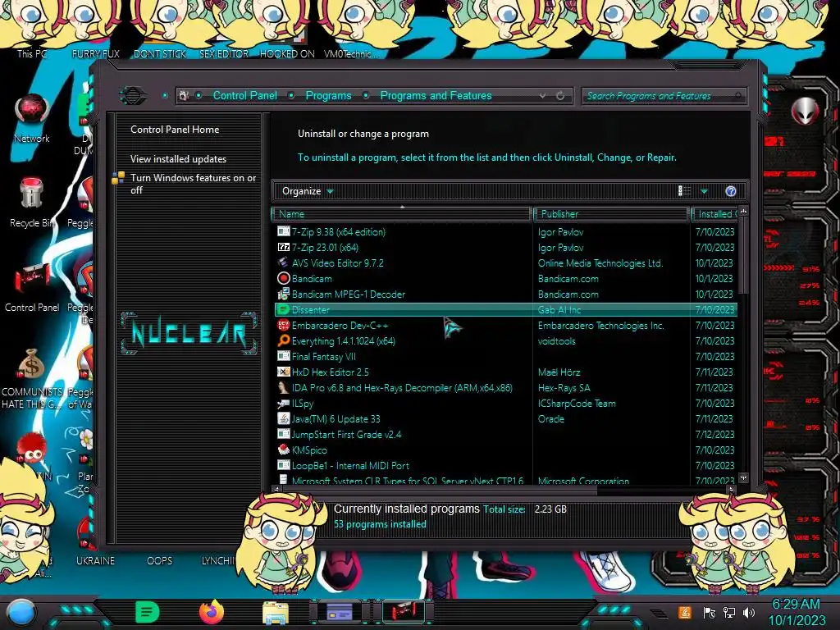Click the active Control Panel taskbar button
The height and width of the screenshot is (630, 840).
(x=404, y=611)
